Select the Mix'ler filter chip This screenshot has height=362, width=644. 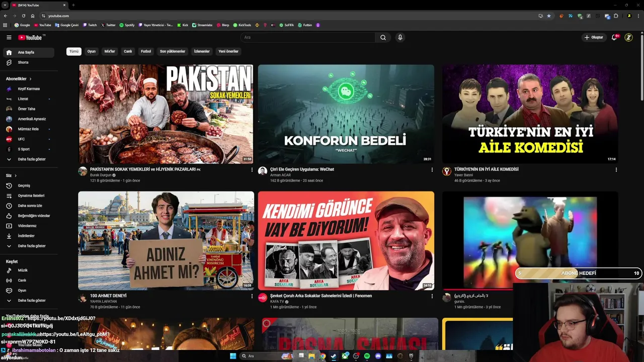110,51
